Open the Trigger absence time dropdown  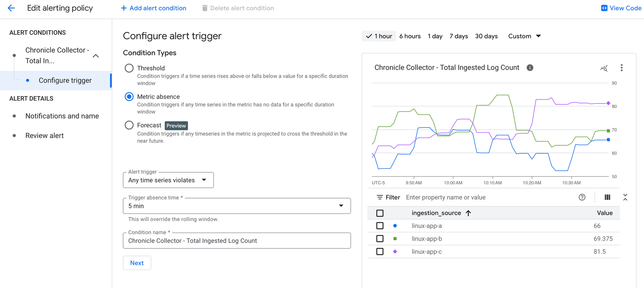tap(237, 206)
